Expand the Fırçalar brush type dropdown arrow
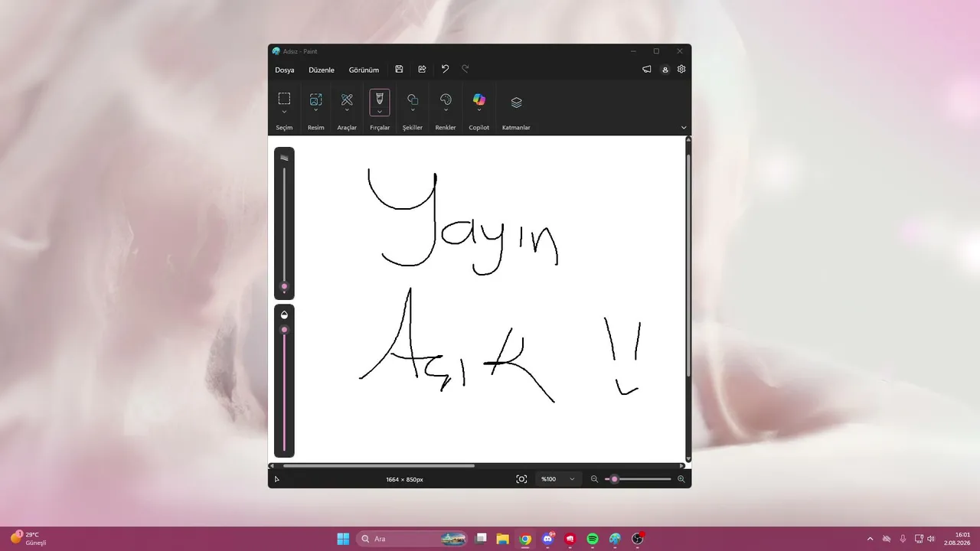Viewport: 980px width, 551px height. [380, 112]
